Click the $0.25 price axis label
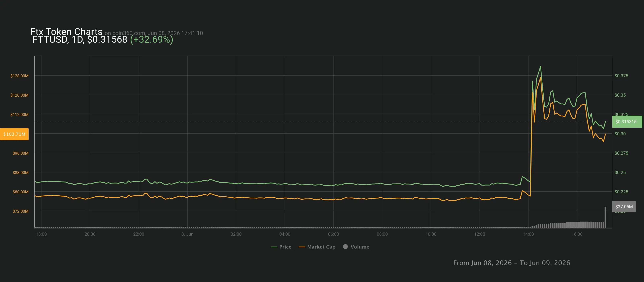 pos(620,172)
